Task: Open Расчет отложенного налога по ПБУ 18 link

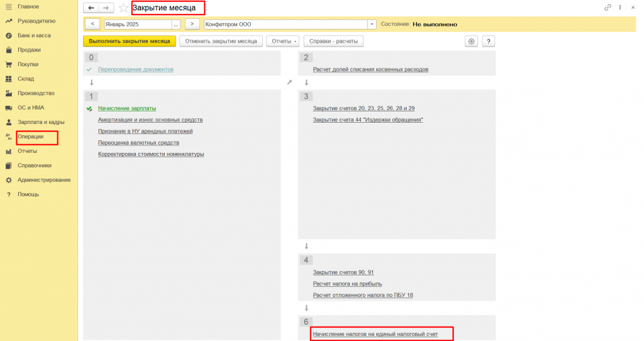Action: point(363,296)
